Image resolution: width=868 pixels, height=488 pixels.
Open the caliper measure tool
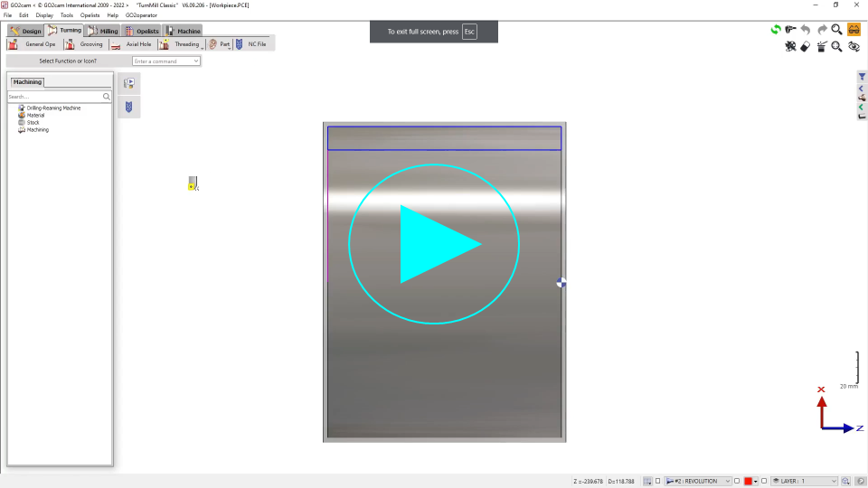(x=790, y=30)
